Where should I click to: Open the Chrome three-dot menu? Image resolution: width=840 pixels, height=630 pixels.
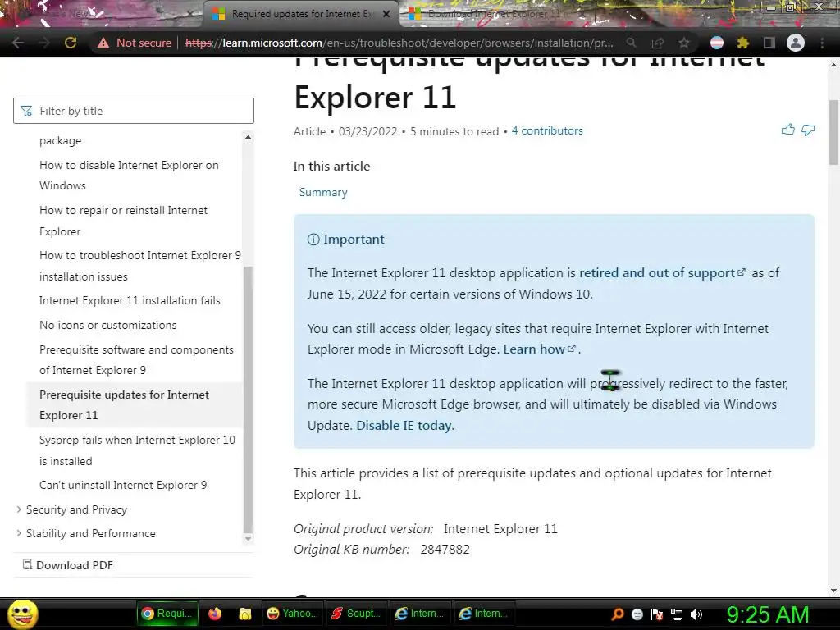pyautogui.click(x=822, y=43)
